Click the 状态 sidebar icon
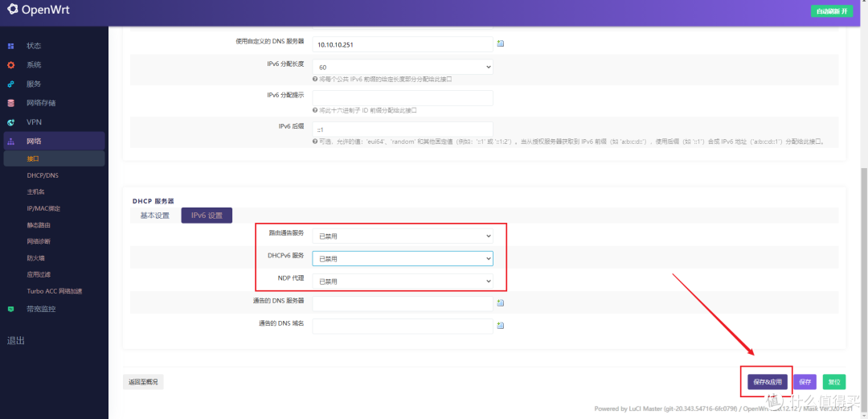 tap(11, 46)
